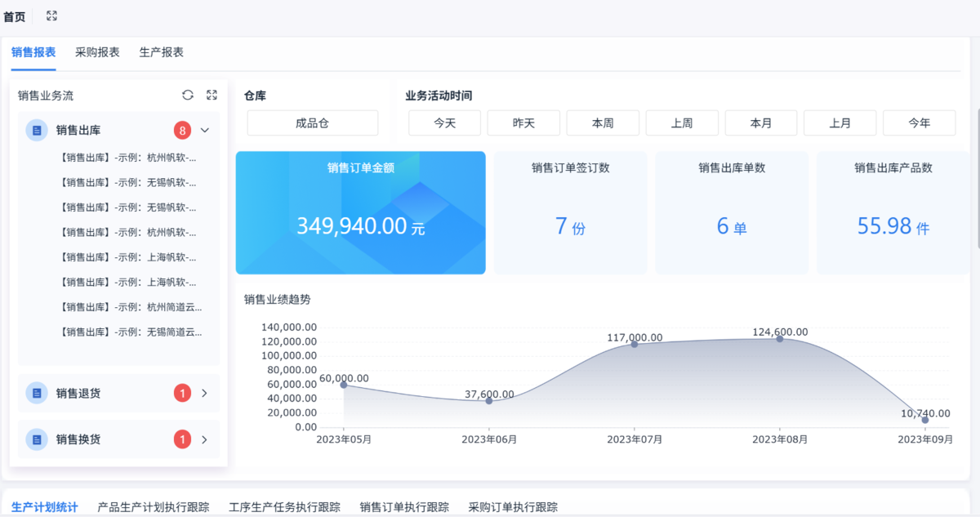Click the 销售出库 group title

(78, 130)
